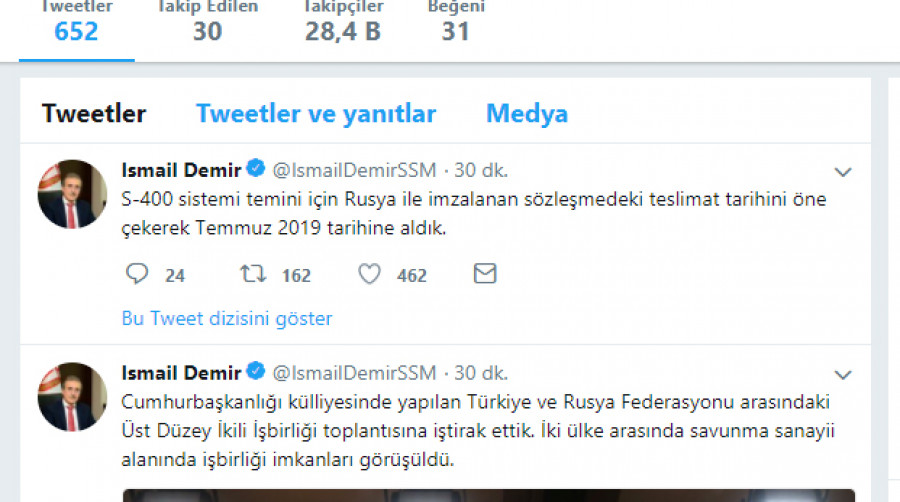The width and height of the screenshot is (900, 502).
Task: Open the Medya tab
Action: (527, 114)
